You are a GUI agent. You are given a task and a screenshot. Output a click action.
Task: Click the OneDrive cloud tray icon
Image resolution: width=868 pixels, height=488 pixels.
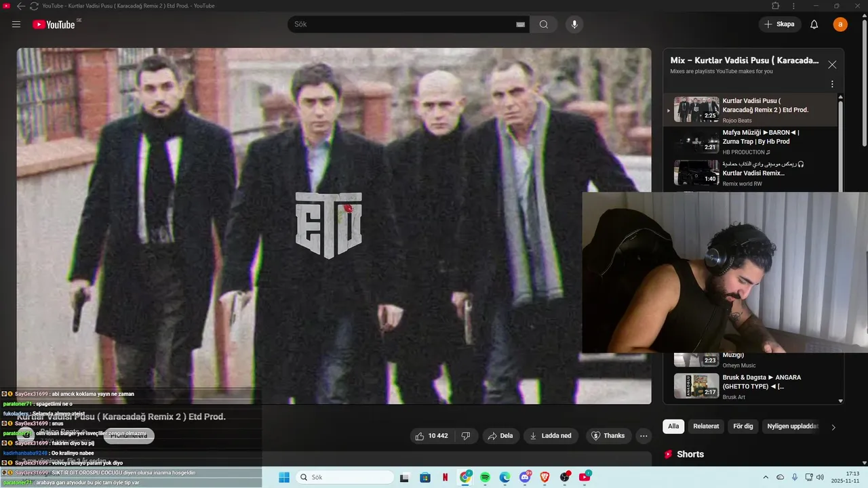click(780, 477)
